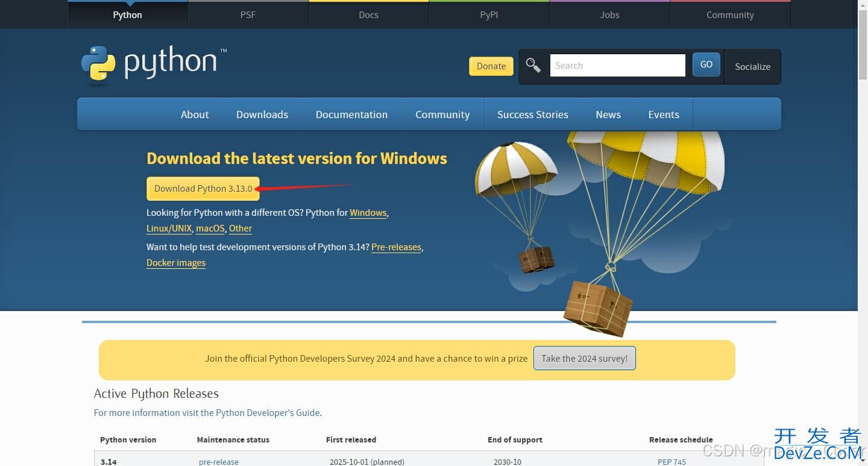Image resolution: width=868 pixels, height=466 pixels.
Task: Click the Python version column header
Action: tap(128, 439)
